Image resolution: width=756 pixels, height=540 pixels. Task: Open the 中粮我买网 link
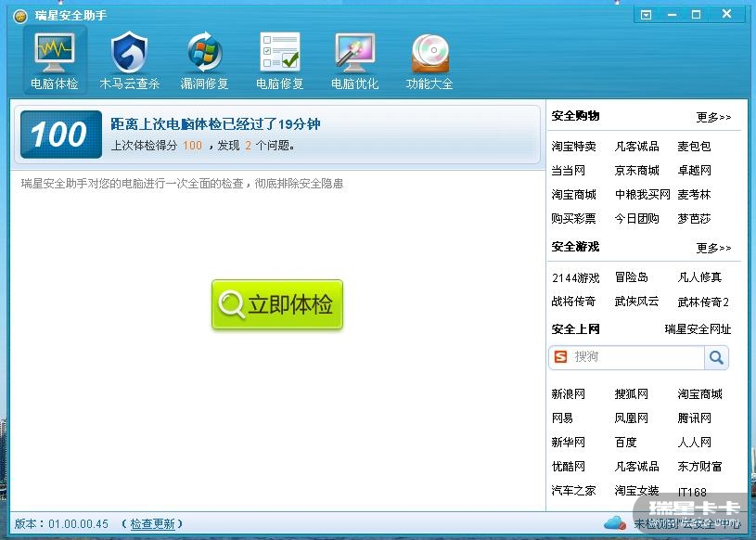pyautogui.click(x=642, y=194)
